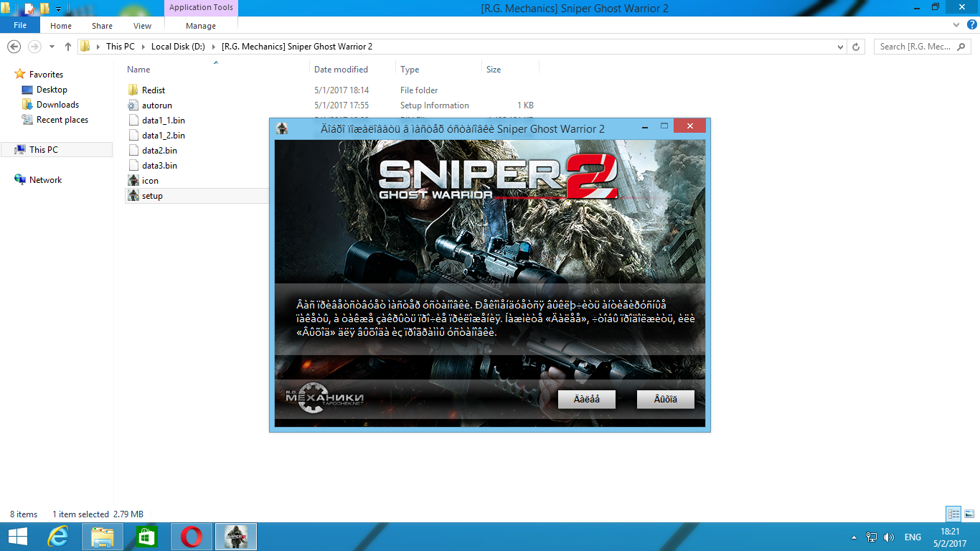
Task: Click the 'Setup Information' type cell
Action: pos(435,105)
